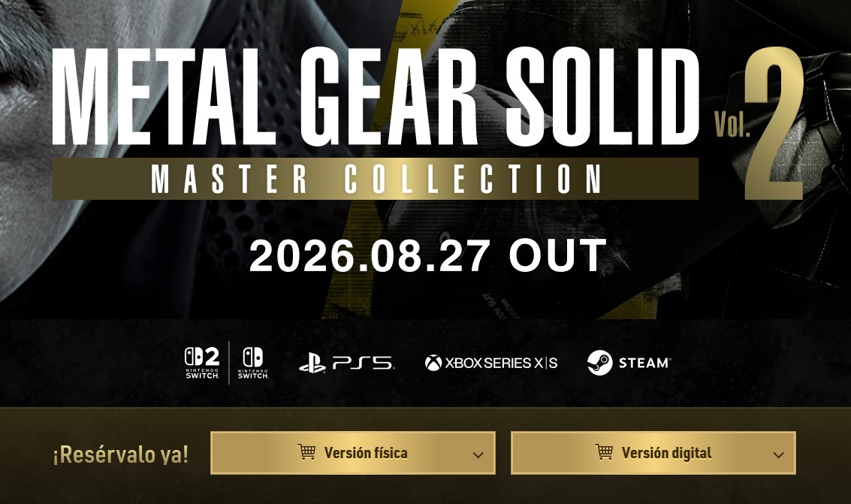Expand the Versión digital chevron
Screen dimensions: 851x504
tap(778, 454)
